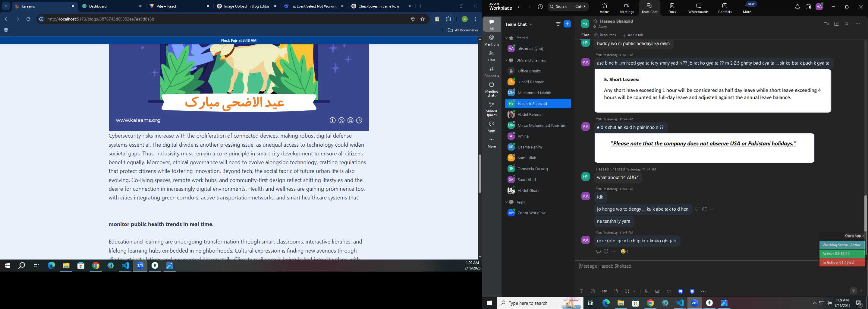This screenshot has width=868, height=309.
Task: Open Zoom Docs tab
Action: pos(672,8)
